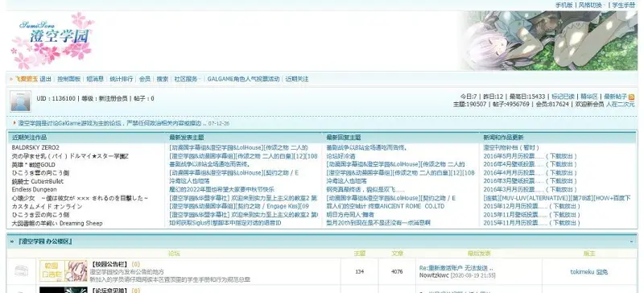Open the 手机版 mobile version link
Image resolution: width=644 pixels, height=293 pixels.
564,5
